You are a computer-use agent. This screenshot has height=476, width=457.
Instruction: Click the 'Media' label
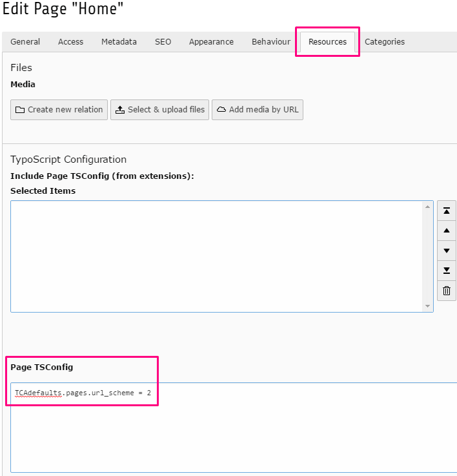pyautogui.click(x=23, y=85)
